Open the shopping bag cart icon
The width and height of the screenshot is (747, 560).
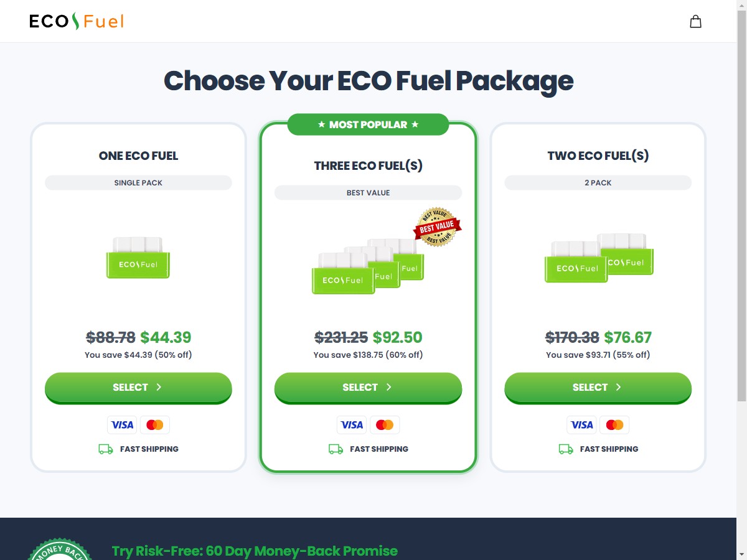(695, 22)
